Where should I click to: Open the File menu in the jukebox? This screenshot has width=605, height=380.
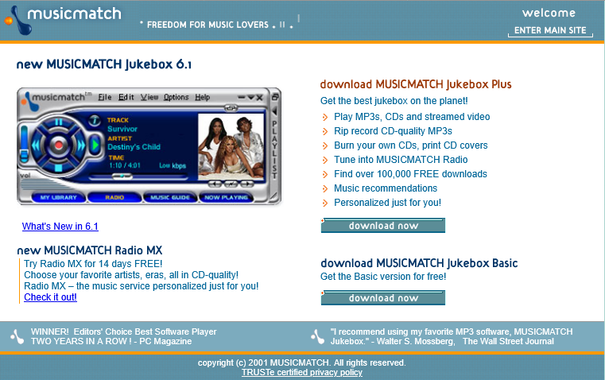click(x=105, y=97)
